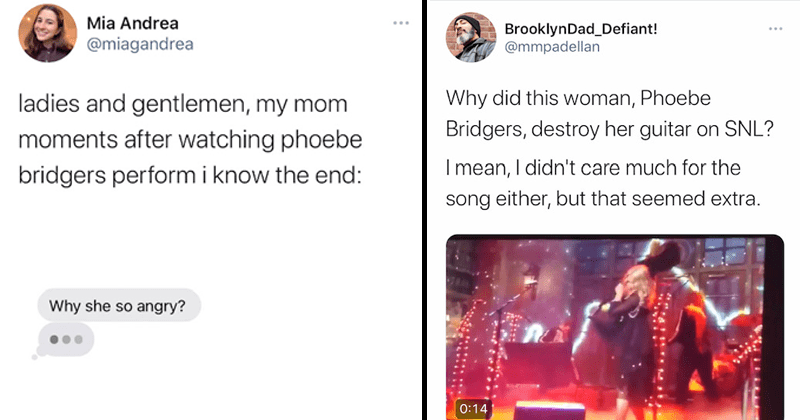Click the typing indicator dots bubble

click(x=65, y=338)
